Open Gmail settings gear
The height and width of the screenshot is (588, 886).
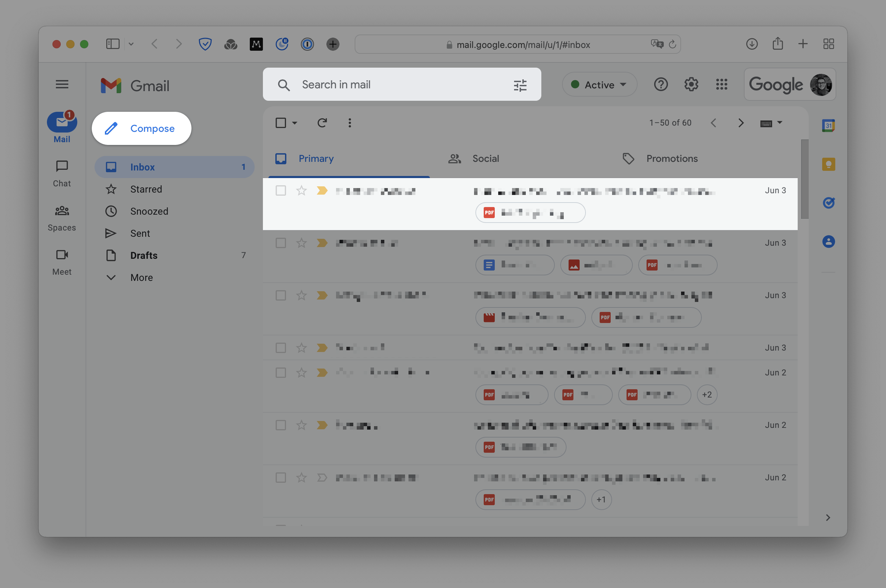[691, 85]
